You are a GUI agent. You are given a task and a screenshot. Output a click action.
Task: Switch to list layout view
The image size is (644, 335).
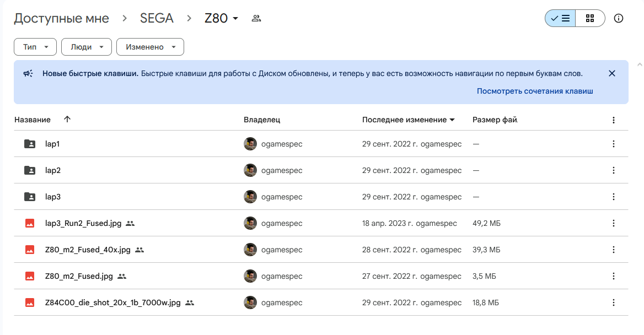[x=560, y=18]
